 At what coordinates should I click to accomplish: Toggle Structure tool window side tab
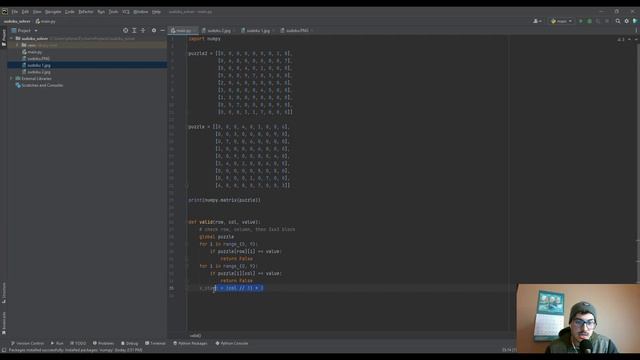[4, 292]
